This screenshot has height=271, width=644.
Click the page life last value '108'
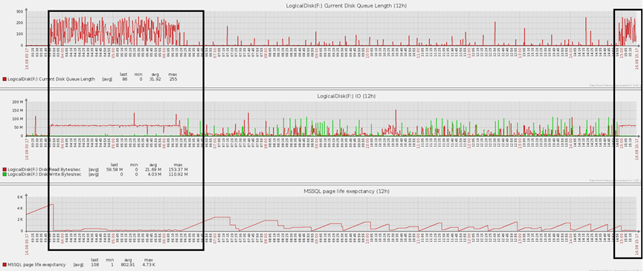(95, 265)
